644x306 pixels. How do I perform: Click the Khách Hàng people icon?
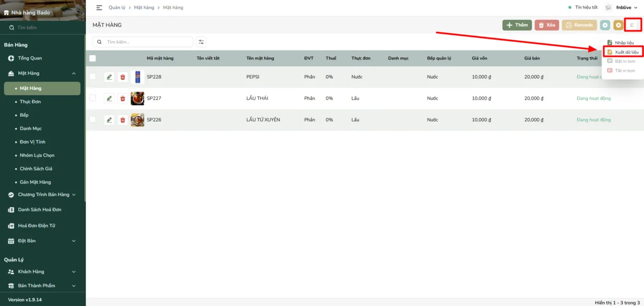click(x=11, y=272)
